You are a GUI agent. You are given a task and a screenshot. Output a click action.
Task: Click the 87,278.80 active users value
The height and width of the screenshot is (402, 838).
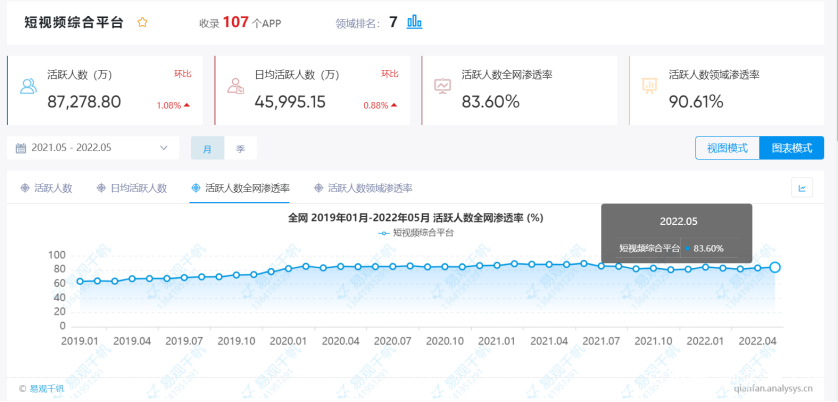coord(84,102)
